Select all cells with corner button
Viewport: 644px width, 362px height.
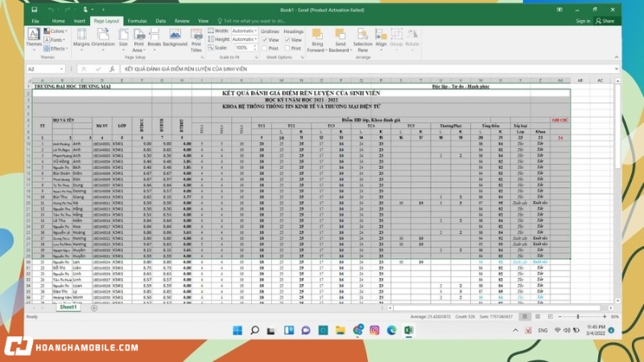[29, 80]
